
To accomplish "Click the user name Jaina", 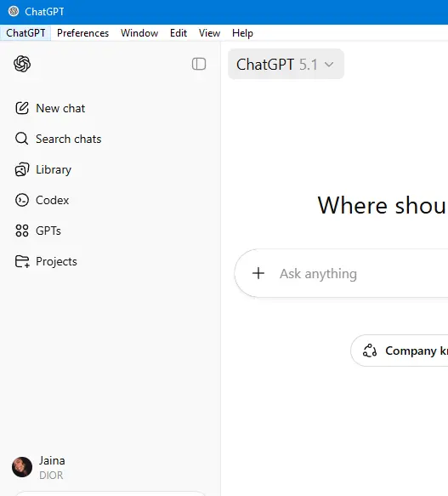I will [52, 460].
